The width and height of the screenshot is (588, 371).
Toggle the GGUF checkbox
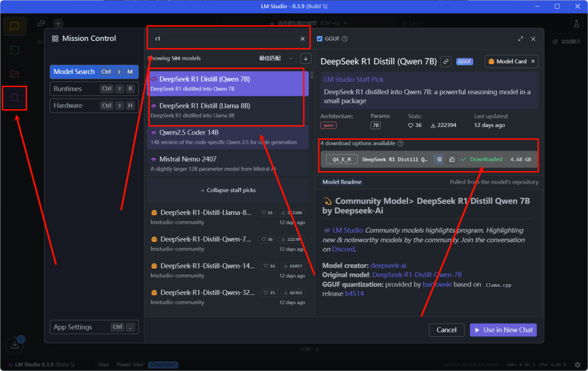tap(320, 39)
